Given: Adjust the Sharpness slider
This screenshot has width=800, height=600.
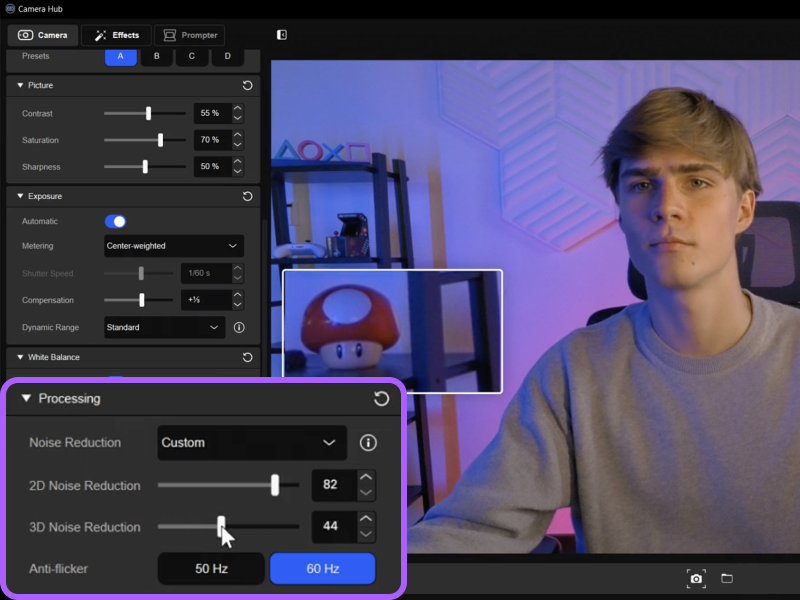Looking at the screenshot, I should click(x=145, y=166).
